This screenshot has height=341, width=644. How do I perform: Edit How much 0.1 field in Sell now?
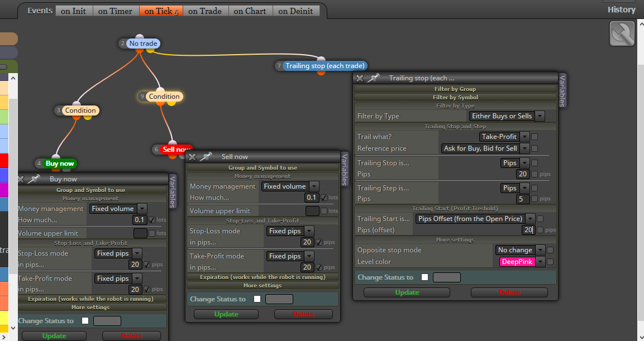tap(311, 198)
